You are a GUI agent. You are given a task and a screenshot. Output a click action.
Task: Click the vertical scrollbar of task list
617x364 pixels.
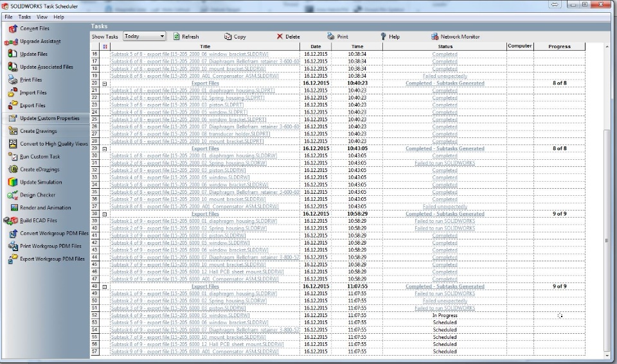coord(606,240)
